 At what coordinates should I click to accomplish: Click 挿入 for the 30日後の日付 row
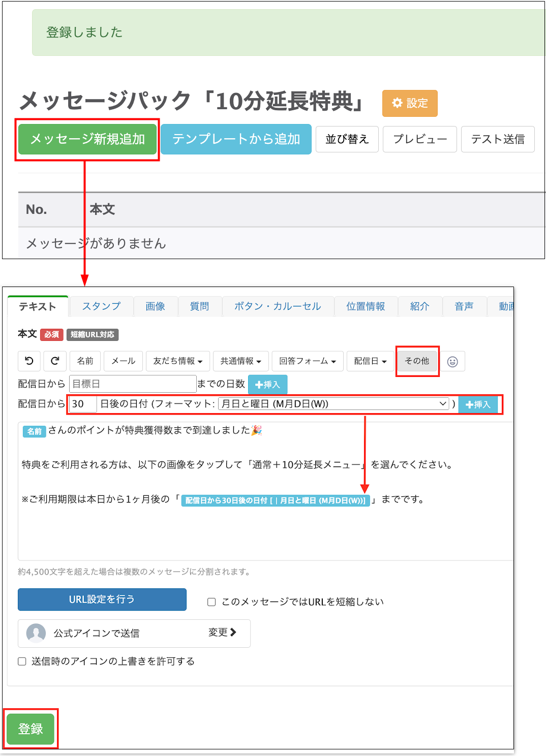477,404
